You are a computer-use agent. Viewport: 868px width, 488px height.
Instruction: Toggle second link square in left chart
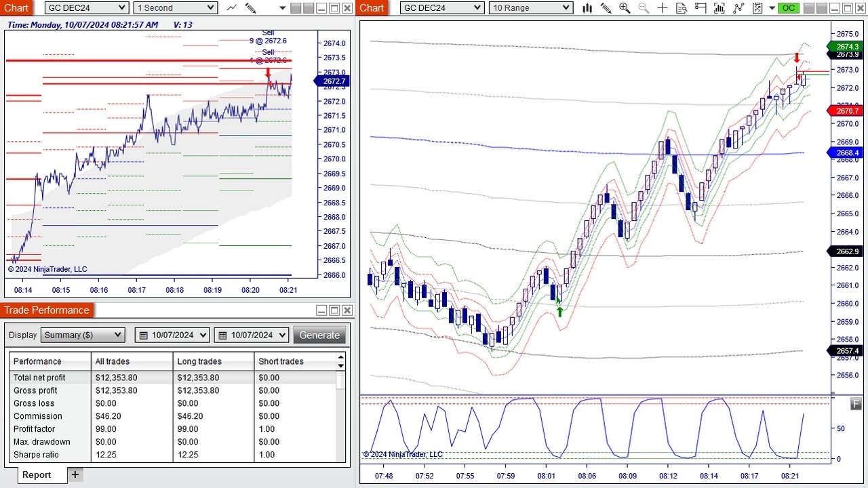(x=309, y=8)
